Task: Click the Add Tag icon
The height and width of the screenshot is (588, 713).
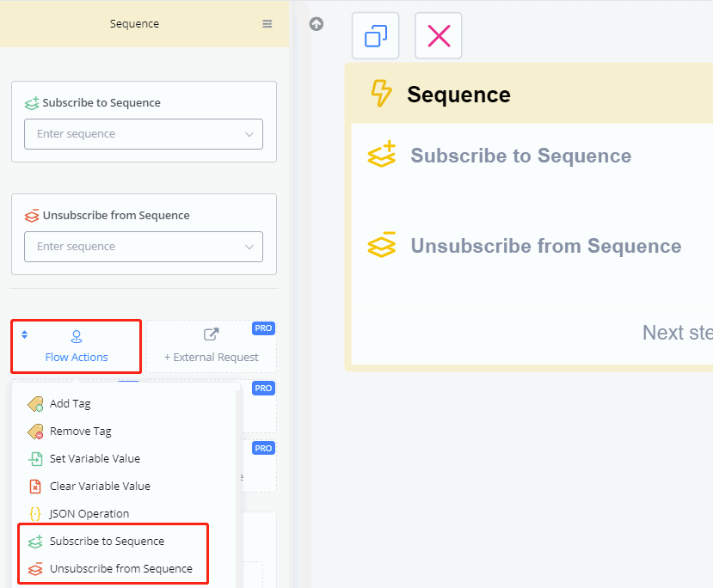Action: [x=35, y=404]
